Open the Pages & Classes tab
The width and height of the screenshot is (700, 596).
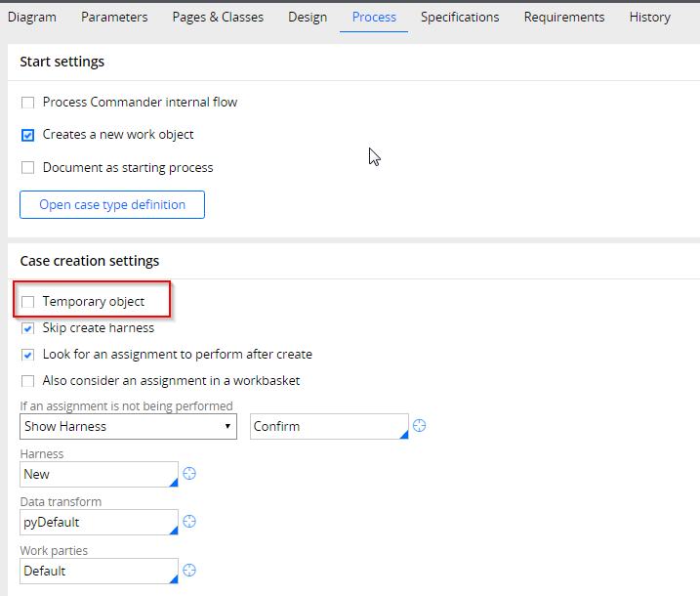coord(218,17)
